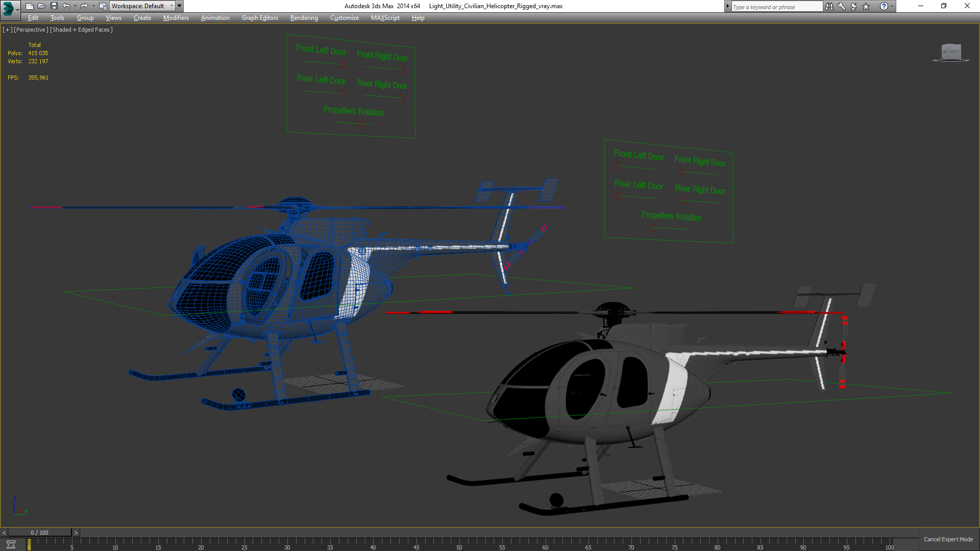Viewport: 980px width, 551px height.
Task: Click Cancel Expert Mode button
Action: pyautogui.click(x=948, y=539)
